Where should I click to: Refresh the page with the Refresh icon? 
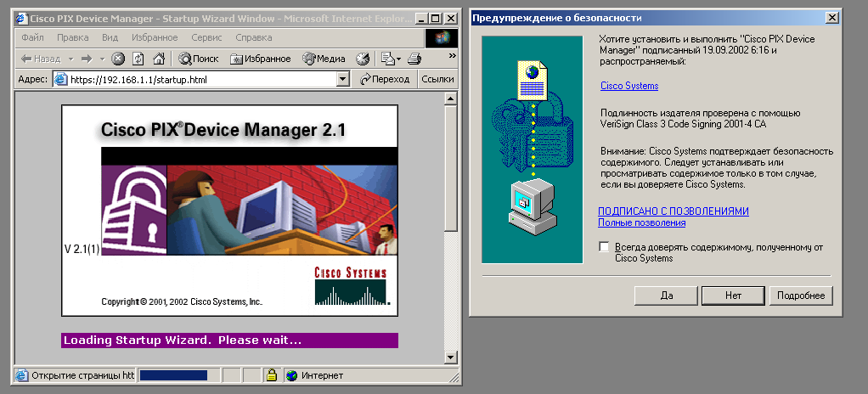(x=138, y=59)
